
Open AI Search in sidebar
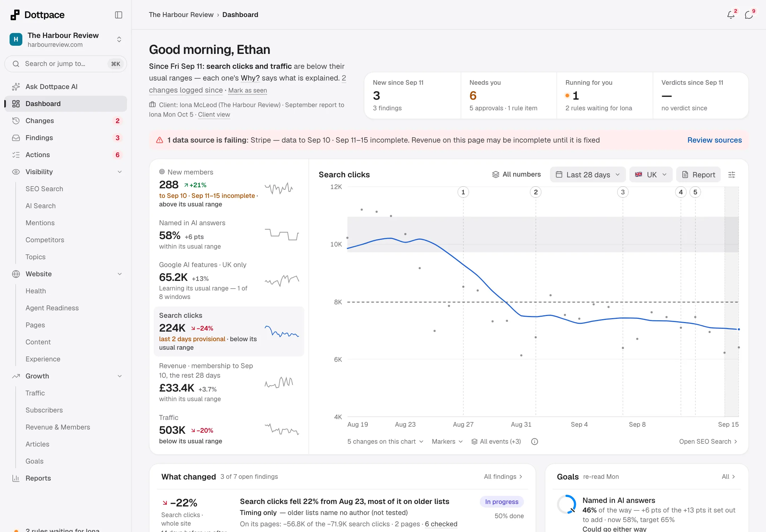(x=40, y=206)
